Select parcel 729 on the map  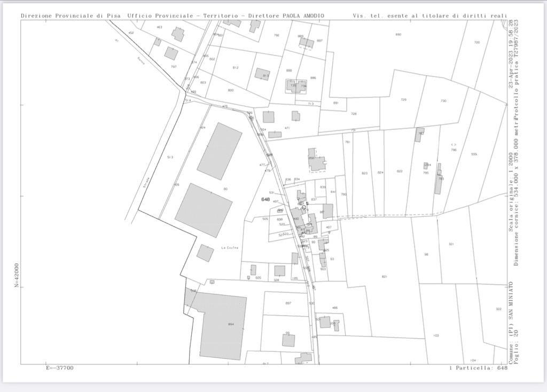[403, 100]
